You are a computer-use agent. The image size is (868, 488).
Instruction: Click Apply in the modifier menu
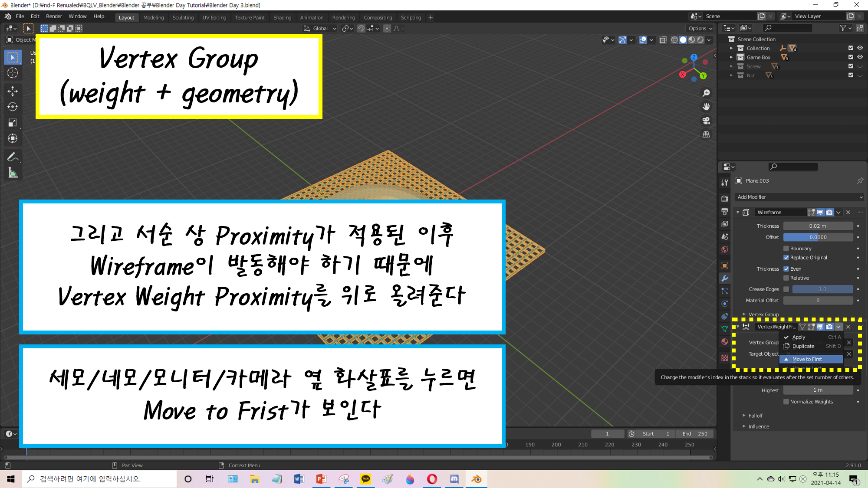point(799,337)
